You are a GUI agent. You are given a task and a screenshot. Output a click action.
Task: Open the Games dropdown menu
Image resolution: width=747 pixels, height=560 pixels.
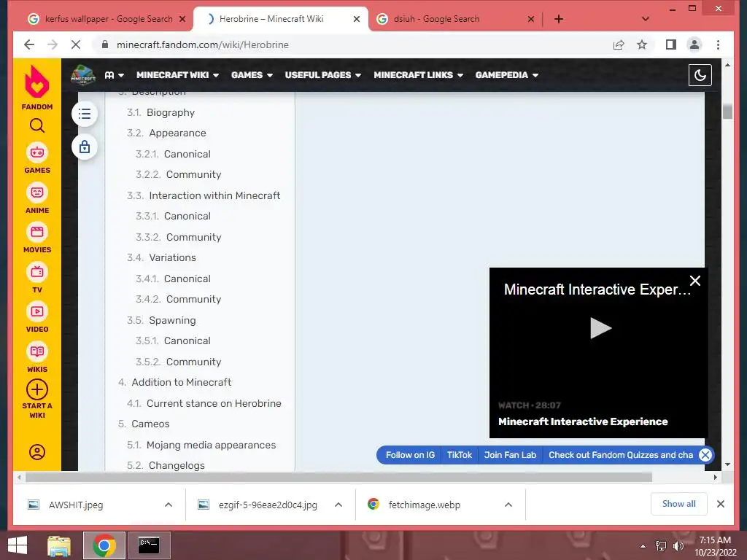point(252,75)
